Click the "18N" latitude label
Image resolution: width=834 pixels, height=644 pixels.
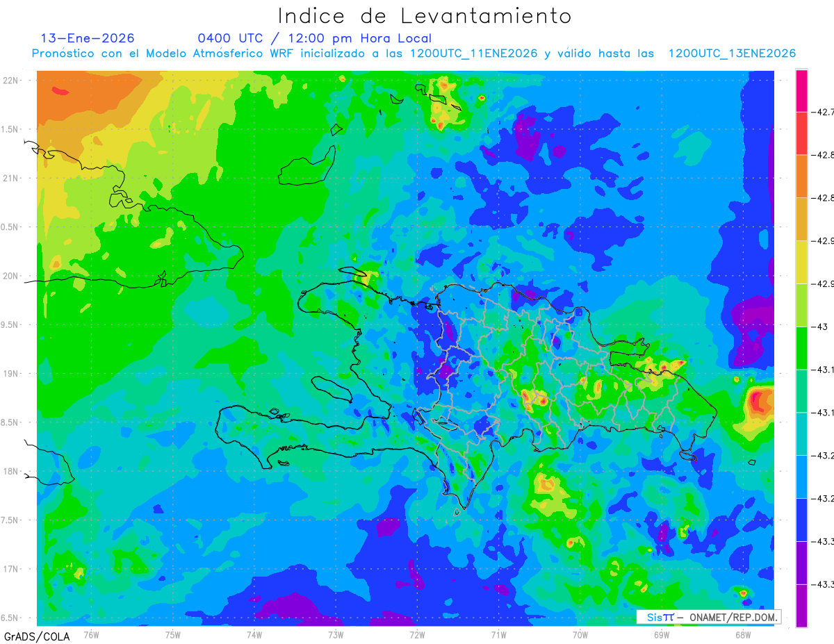12,471
